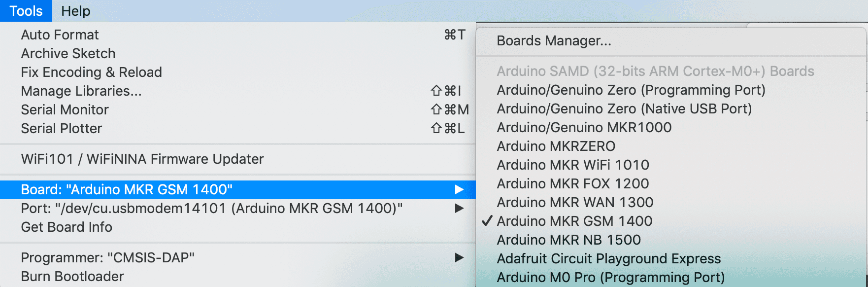Switch board to Arduino MKR WiFi 1010
This screenshot has height=287, width=868.
point(573,165)
